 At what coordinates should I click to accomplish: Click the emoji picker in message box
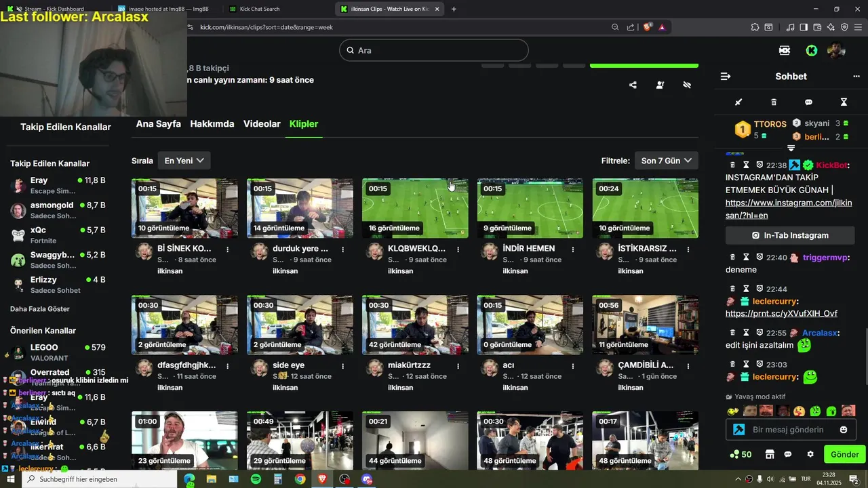[844, 430]
